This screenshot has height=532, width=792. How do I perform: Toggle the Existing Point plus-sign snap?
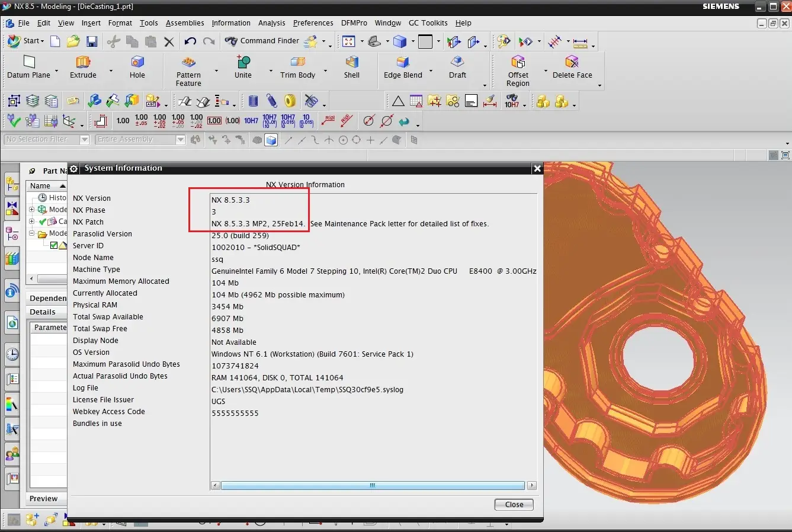click(x=370, y=140)
